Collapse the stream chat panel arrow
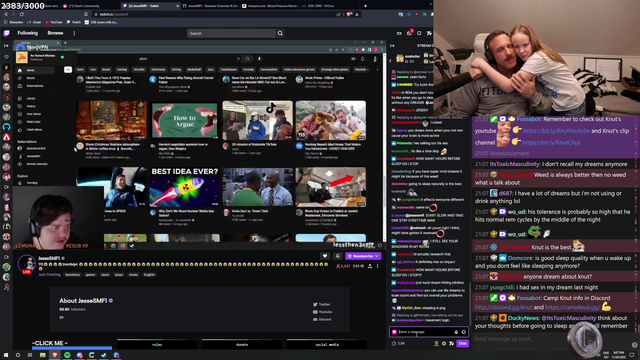Image resolution: width=640 pixels, height=360 pixels. [392, 46]
